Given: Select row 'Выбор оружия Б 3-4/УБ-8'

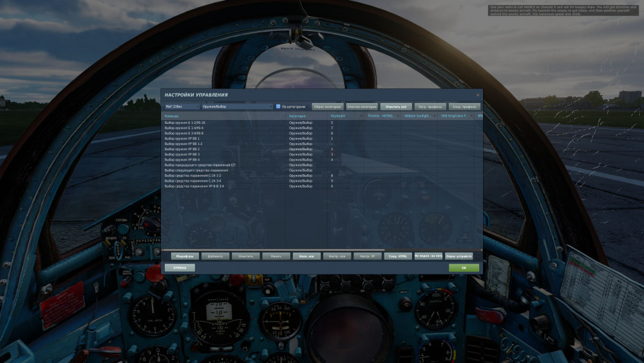Looking at the screenshot, I should tap(321, 133).
